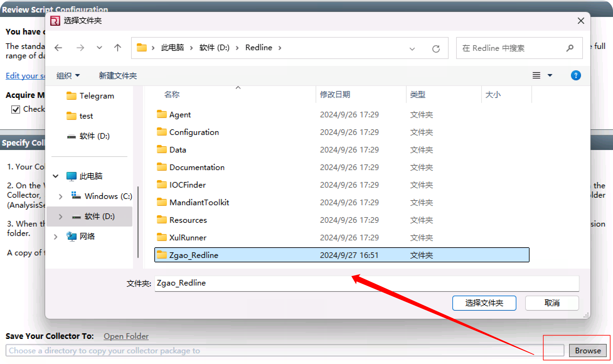The image size is (613, 364).
Task: Click the folder name field showing Zgao_Redline
Action: (x=314, y=283)
